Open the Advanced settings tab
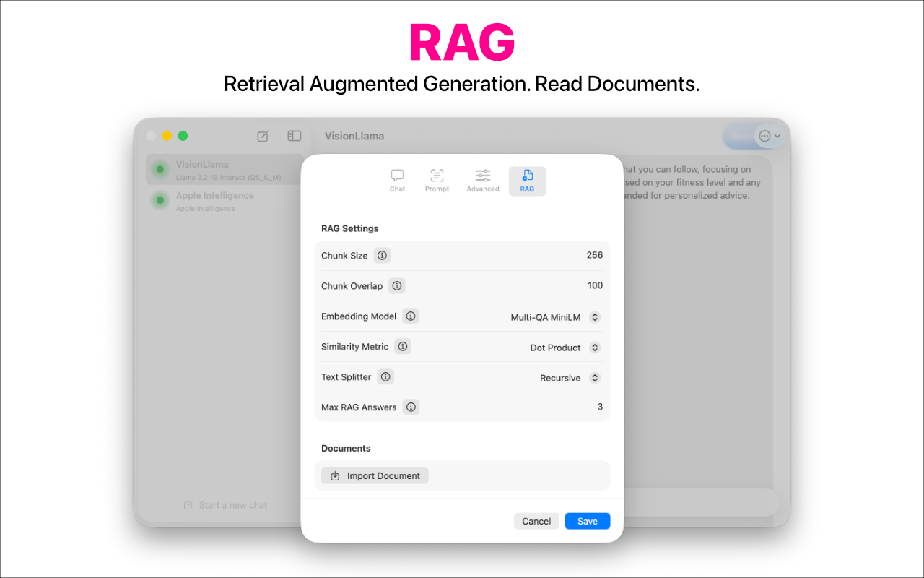 pos(483,181)
